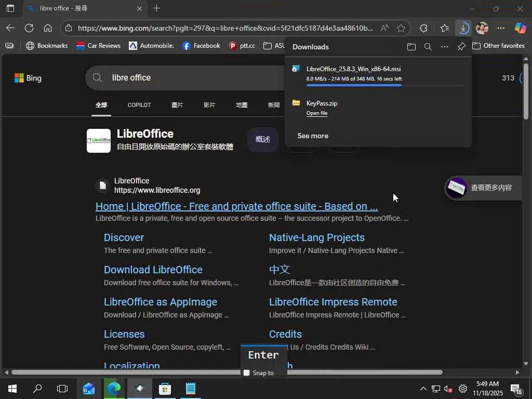Show hidden tray icons chevron
The height and width of the screenshot is (399, 532).
(423, 389)
